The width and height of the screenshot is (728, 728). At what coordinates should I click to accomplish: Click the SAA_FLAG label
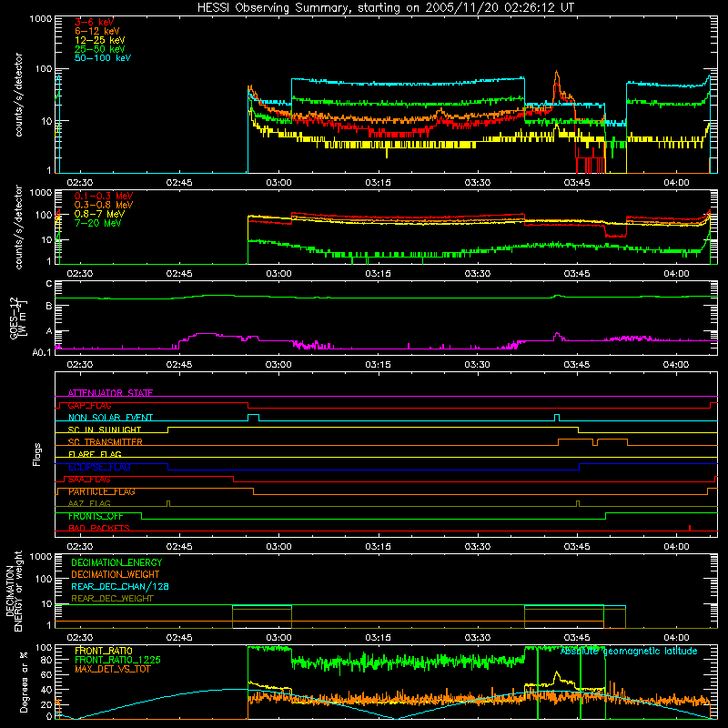[x=89, y=480]
